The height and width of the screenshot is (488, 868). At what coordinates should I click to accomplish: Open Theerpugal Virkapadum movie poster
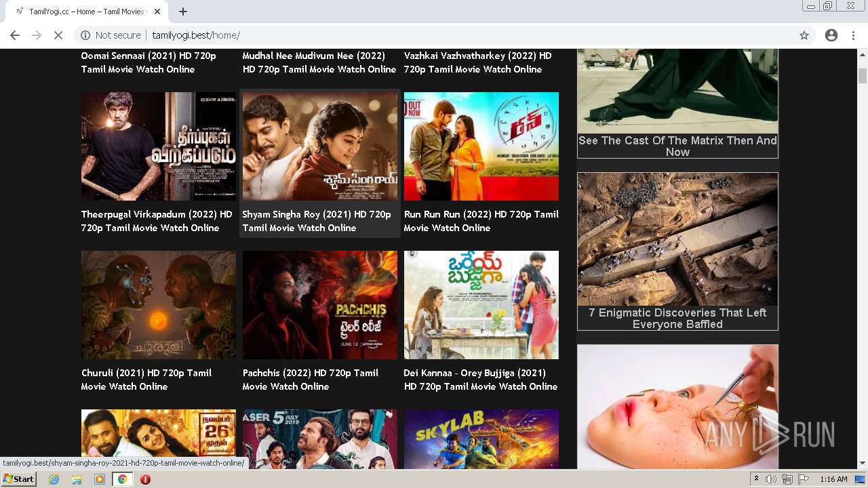tap(159, 146)
